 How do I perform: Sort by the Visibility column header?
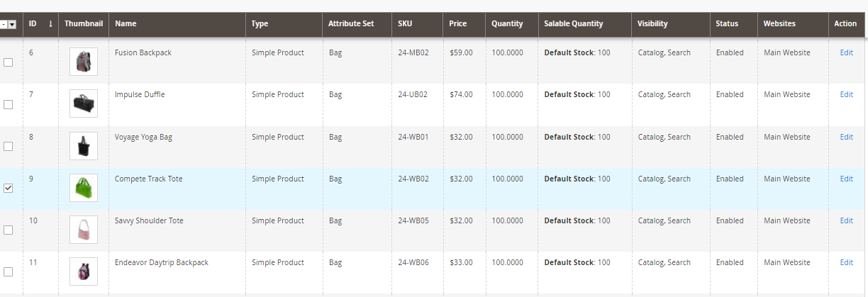[x=671, y=24]
